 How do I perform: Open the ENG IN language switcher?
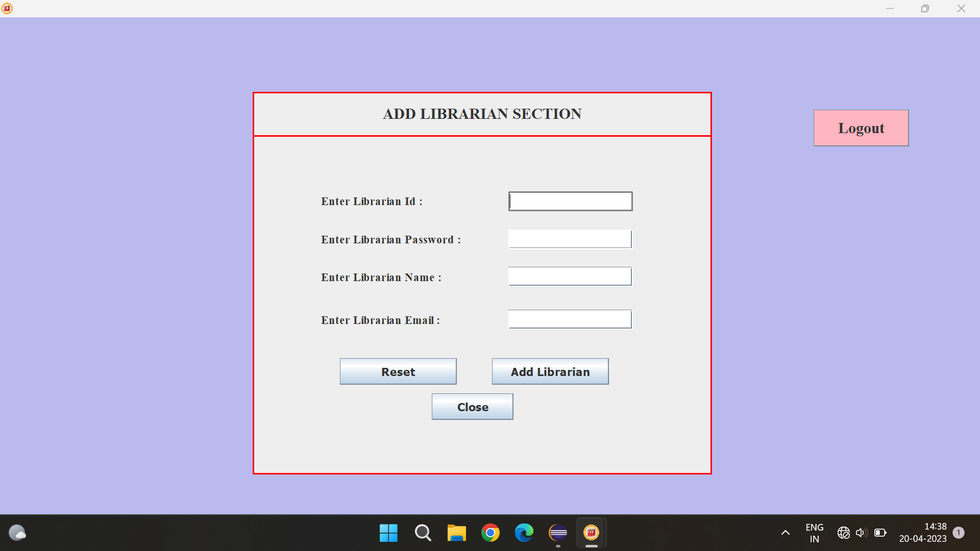tap(814, 533)
